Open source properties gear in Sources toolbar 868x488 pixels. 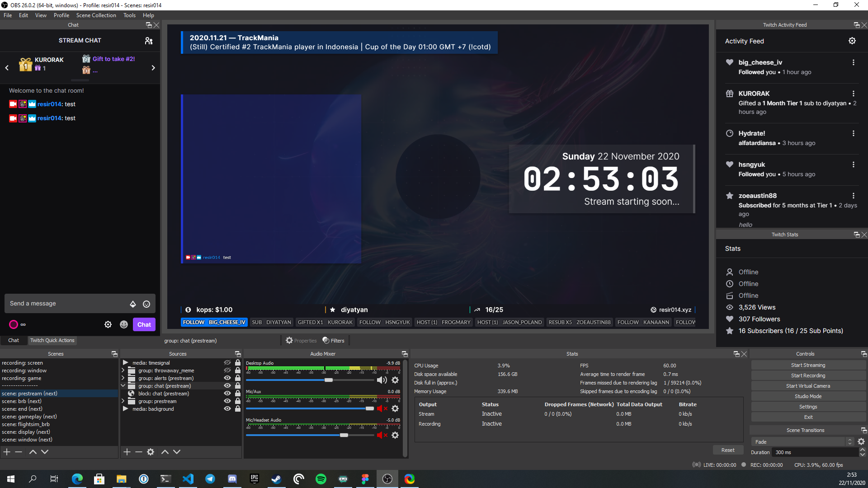click(151, 452)
